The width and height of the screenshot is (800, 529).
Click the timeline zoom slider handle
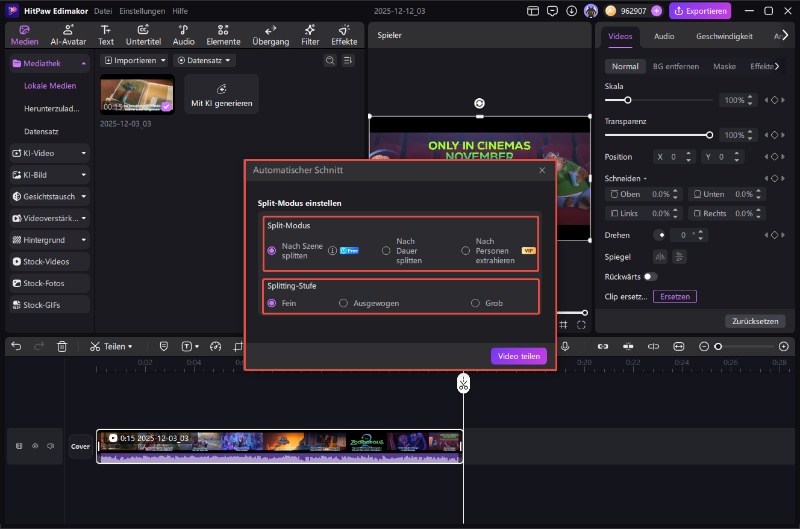point(718,346)
